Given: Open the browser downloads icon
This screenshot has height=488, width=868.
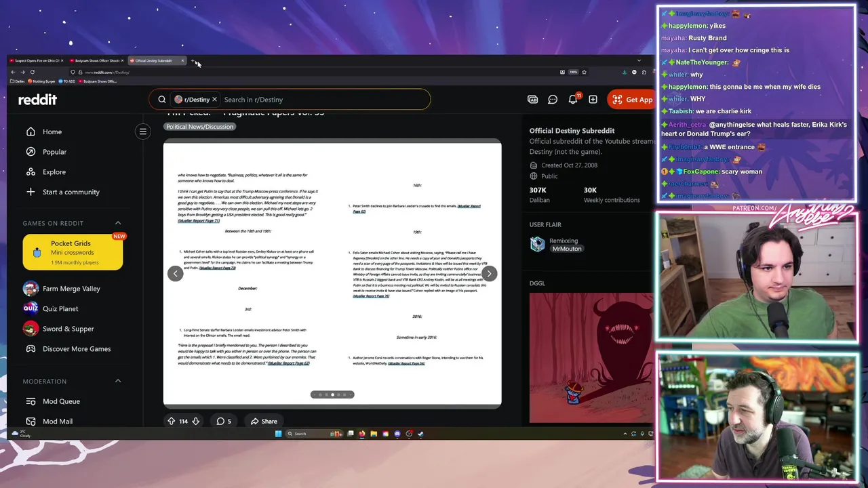Looking at the screenshot, I should (624, 72).
